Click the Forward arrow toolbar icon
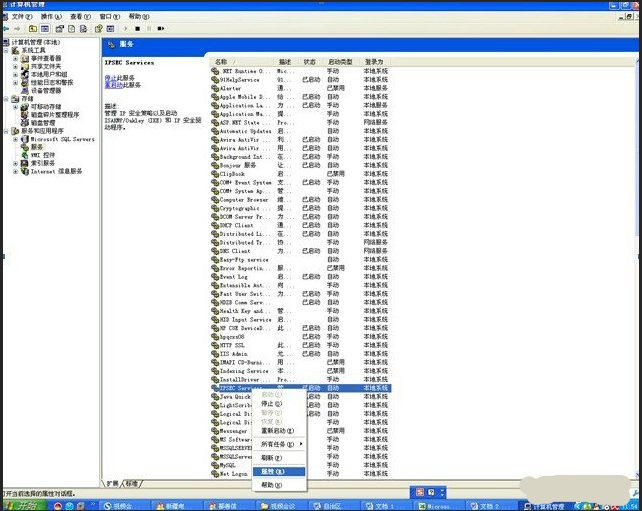 click(x=17, y=29)
